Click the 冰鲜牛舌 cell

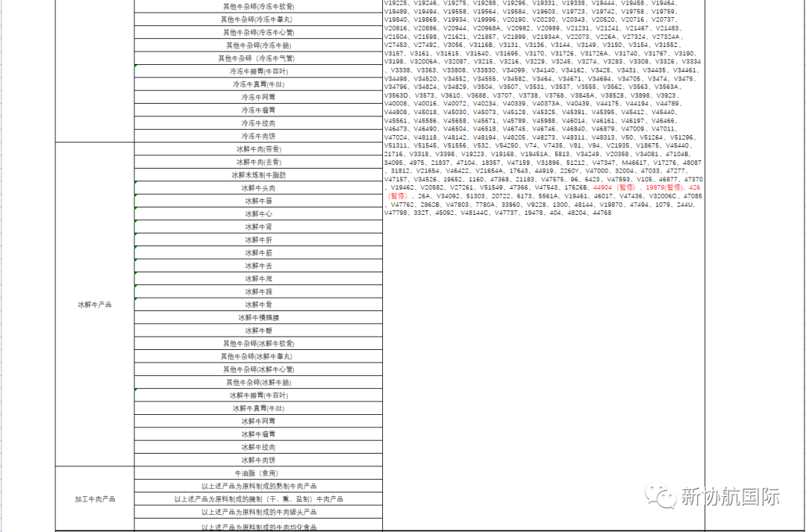(258, 266)
